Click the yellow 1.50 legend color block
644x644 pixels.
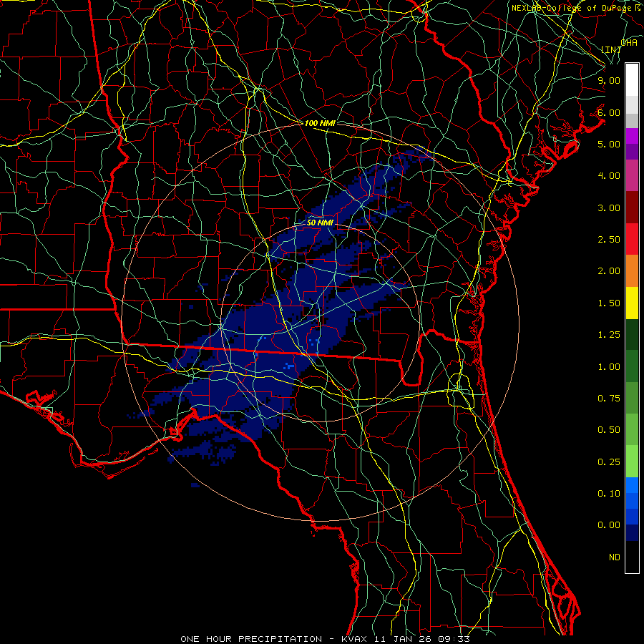click(632, 303)
